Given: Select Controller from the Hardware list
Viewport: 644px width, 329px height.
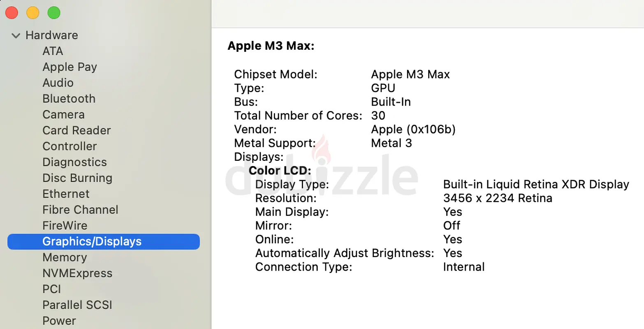Looking at the screenshot, I should 69,146.
